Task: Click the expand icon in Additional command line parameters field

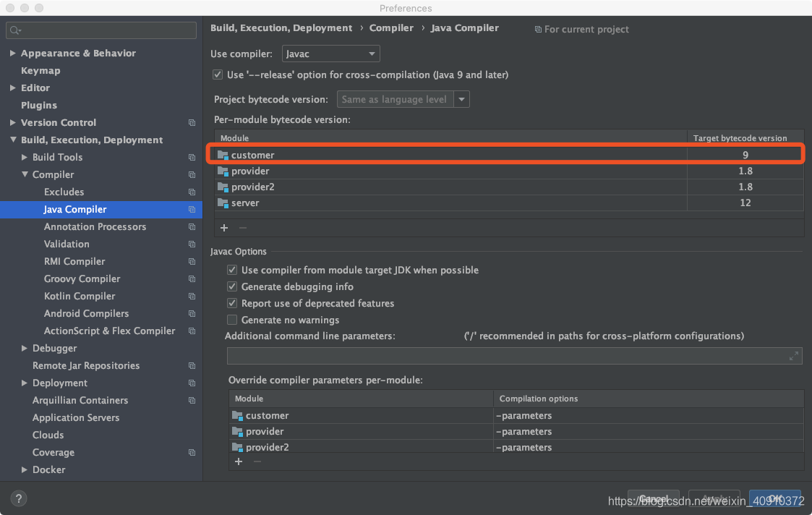Action: pyautogui.click(x=793, y=355)
